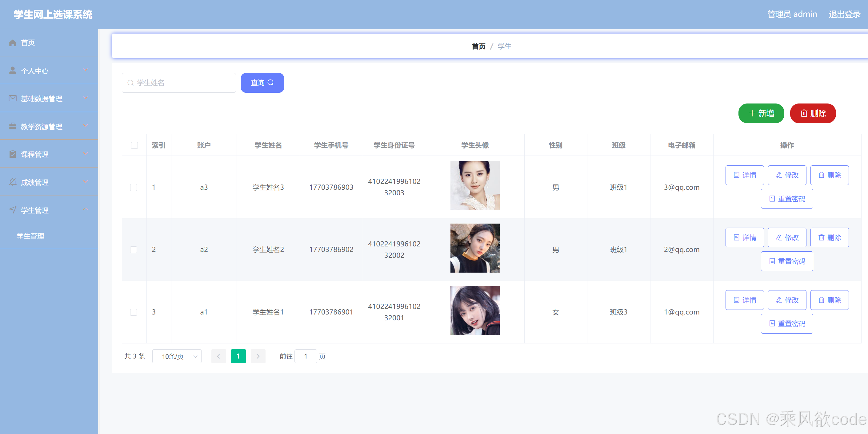This screenshot has height=434, width=868.
Task: Check the row checkbox for student a3
Action: [x=134, y=187]
